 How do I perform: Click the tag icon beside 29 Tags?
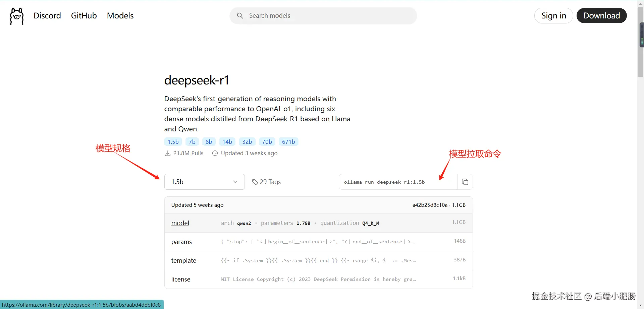click(255, 182)
